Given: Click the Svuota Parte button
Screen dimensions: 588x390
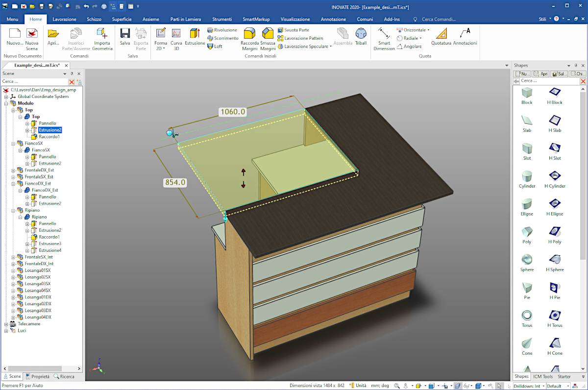Looking at the screenshot, I should point(294,30).
